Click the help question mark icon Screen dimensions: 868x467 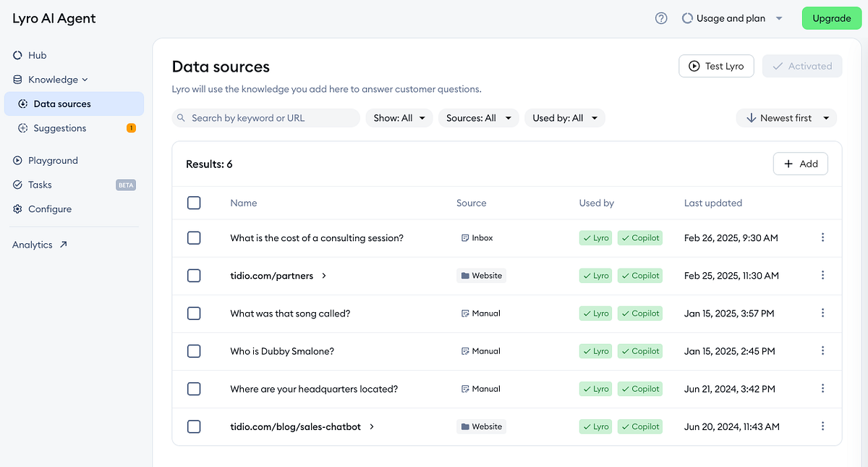tap(661, 19)
